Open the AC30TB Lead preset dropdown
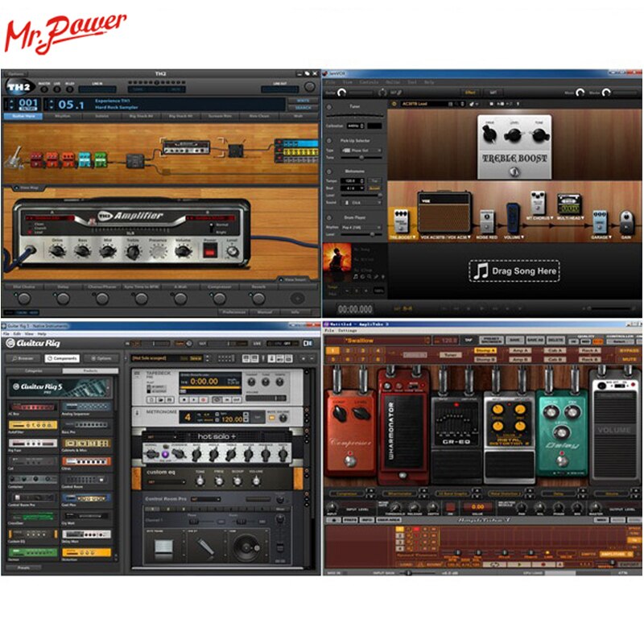The width and height of the screenshot is (644, 644). tap(427, 104)
